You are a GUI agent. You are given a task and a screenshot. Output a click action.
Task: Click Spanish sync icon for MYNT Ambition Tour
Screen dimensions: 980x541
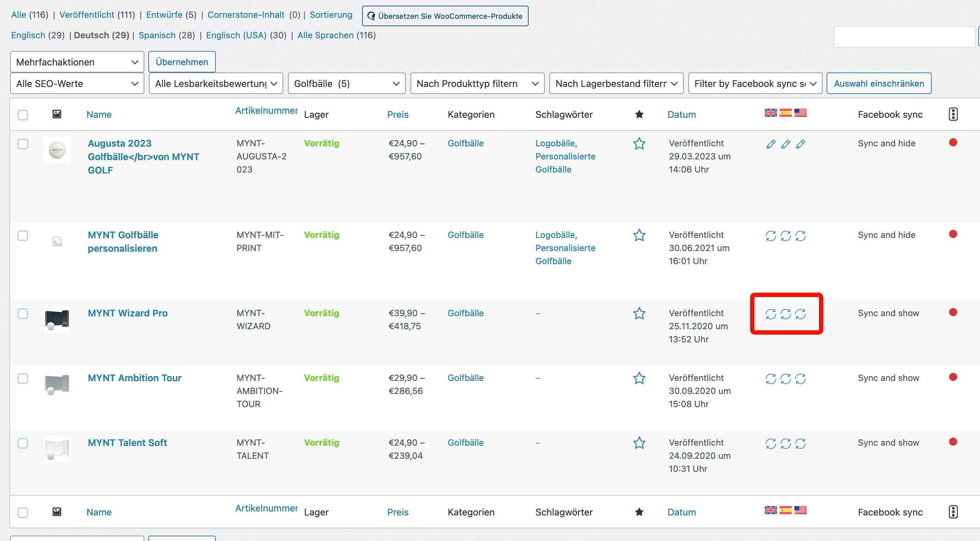pos(786,379)
